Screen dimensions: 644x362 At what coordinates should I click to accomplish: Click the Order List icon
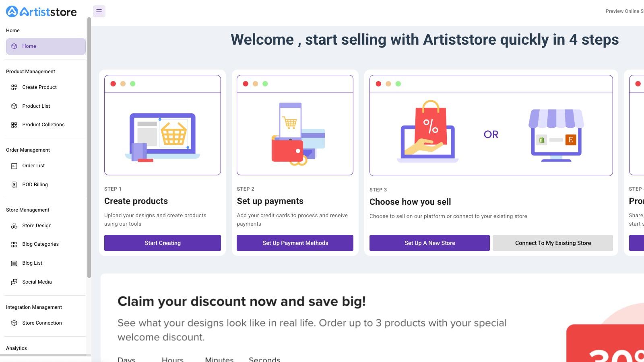(x=14, y=166)
